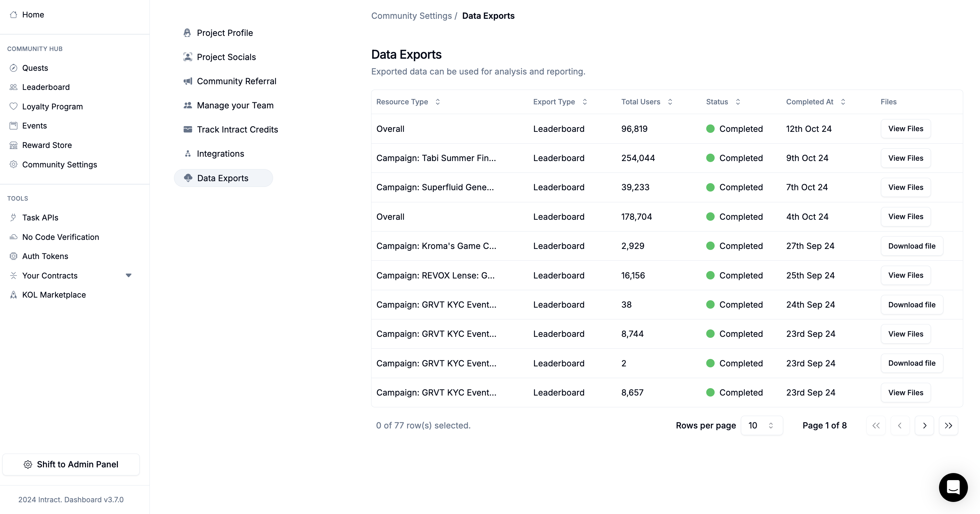Open the chat support bubble
The width and height of the screenshot is (980, 514).
tap(953, 487)
